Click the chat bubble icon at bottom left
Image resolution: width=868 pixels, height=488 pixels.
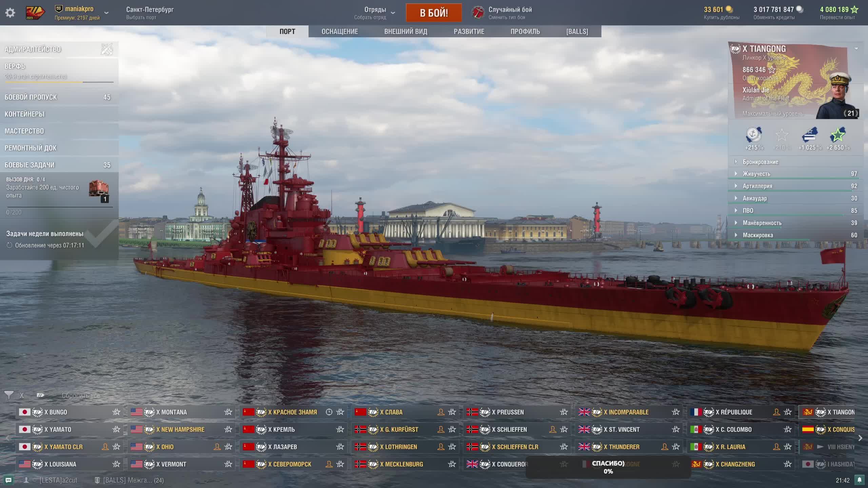[x=8, y=480]
